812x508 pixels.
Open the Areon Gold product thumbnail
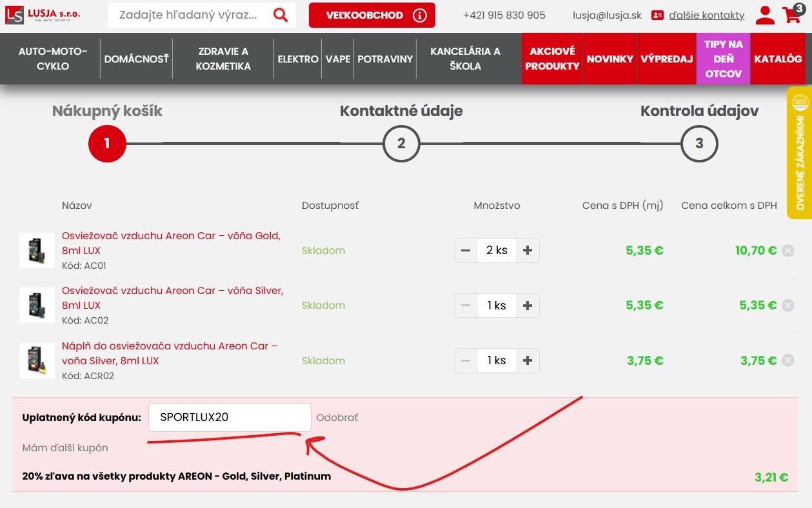pos(37,250)
